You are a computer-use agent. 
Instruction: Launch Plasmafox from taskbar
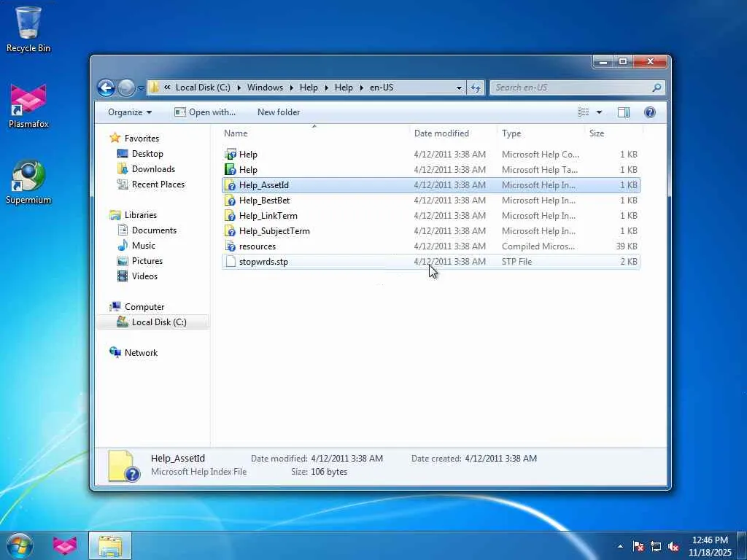pos(65,545)
